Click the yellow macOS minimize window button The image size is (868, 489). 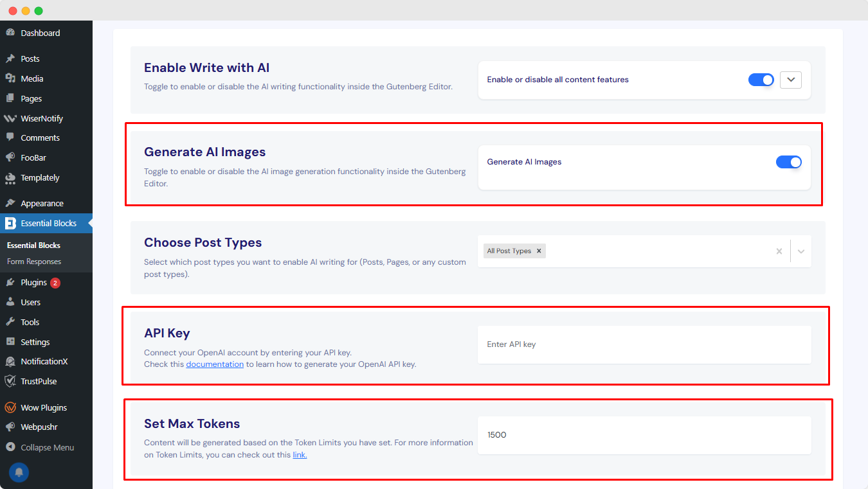click(x=26, y=11)
